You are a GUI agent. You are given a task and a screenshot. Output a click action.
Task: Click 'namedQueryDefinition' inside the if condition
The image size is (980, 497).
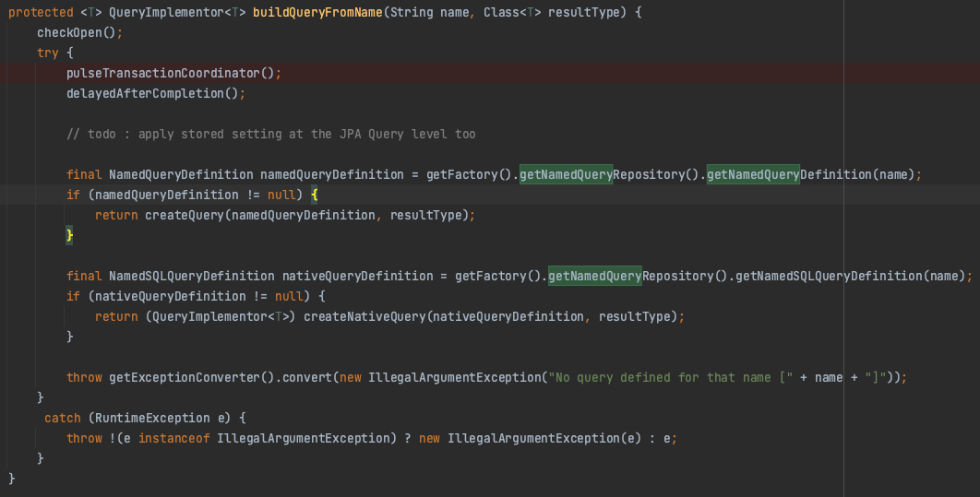click(166, 195)
